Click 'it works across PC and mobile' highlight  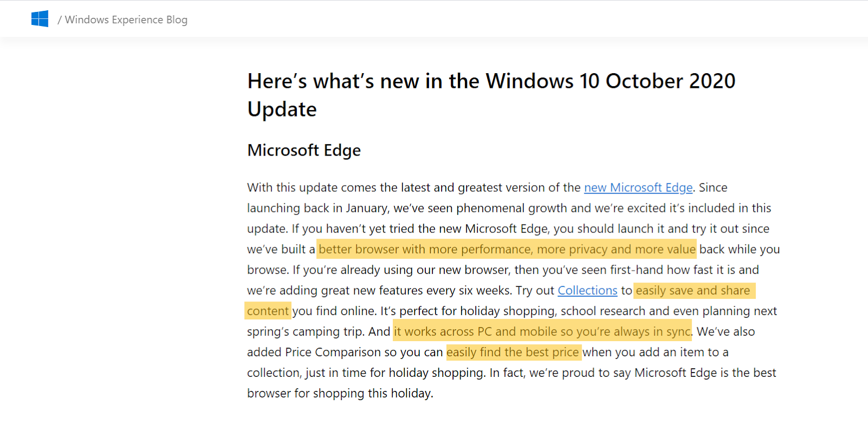click(542, 332)
